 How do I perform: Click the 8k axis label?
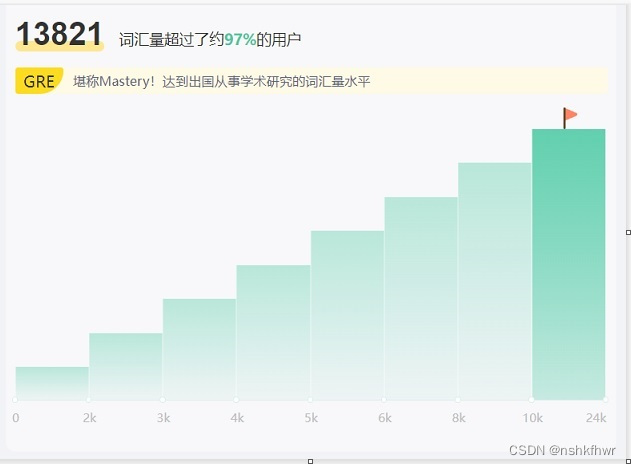(x=459, y=418)
